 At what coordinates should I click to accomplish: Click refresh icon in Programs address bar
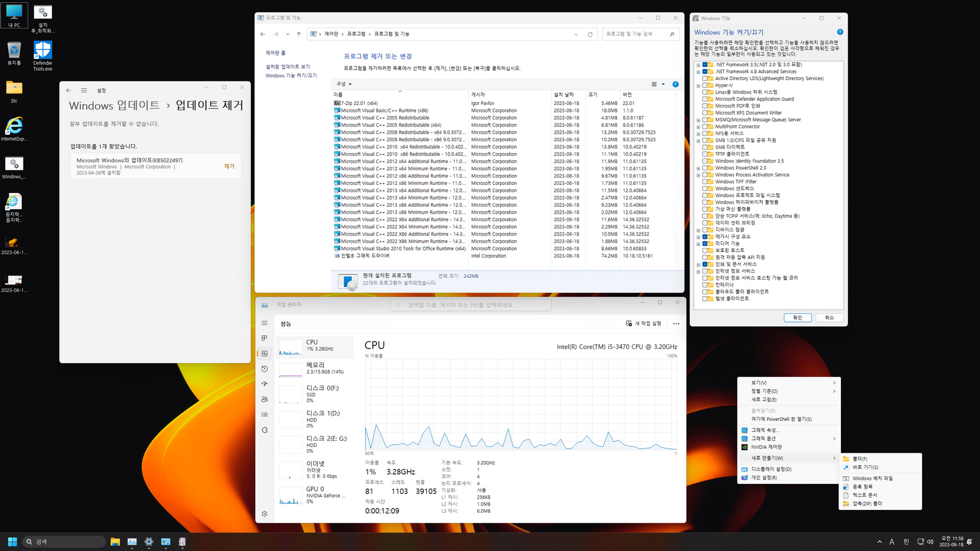[590, 34]
